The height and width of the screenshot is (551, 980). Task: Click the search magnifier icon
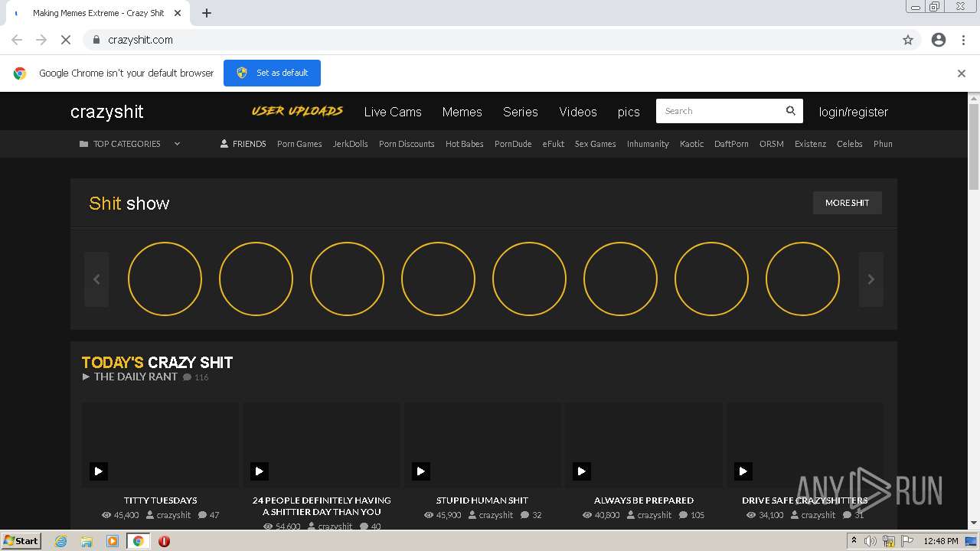pyautogui.click(x=791, y=111)
